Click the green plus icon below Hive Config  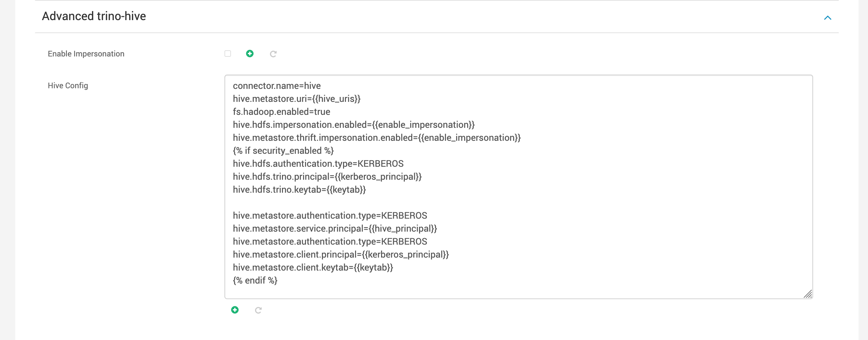(235, 310)
